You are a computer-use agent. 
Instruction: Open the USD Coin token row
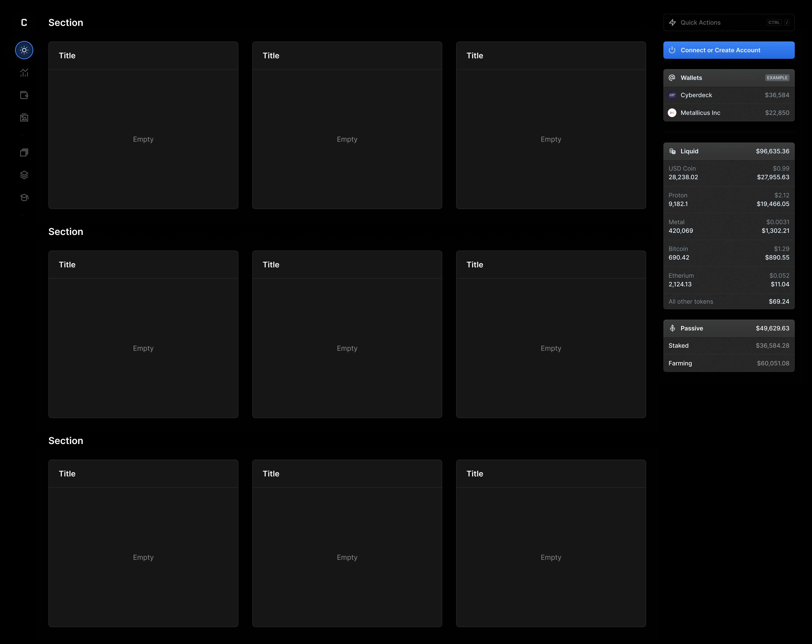click(x=729, y=173)
